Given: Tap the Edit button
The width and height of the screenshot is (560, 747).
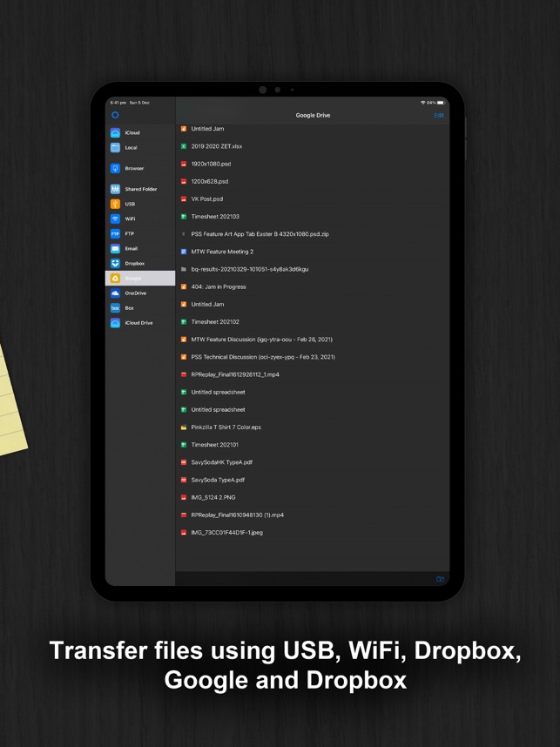Looking at the screenshot, I should coord(438,115).
